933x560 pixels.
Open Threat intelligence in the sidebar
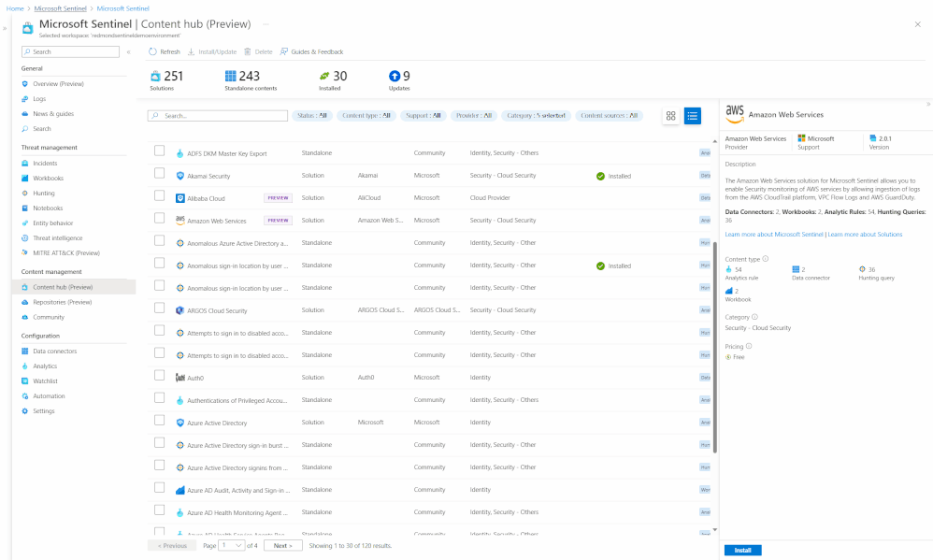[58, 238]
